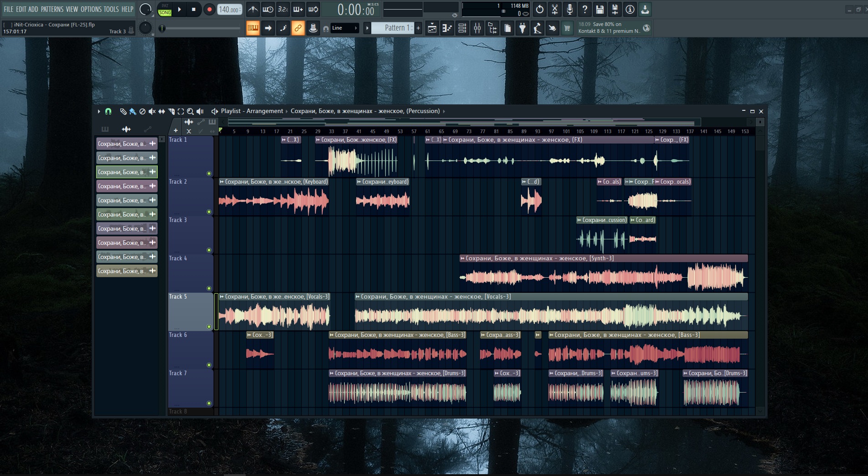
Task: Open the Pattern 1 selector
Action: pyautogui.click(x=393, y=28)
